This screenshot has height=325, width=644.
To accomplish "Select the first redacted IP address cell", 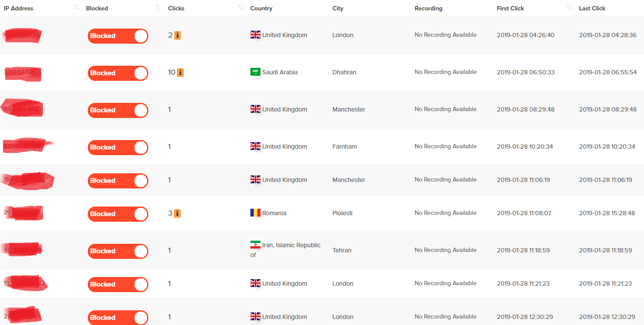I will [22, 35].
